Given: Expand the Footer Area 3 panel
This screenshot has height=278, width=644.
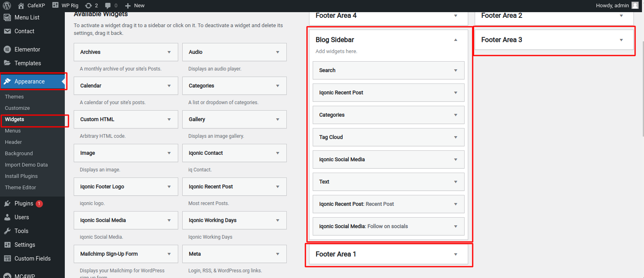Looking at the screenshot, I should pos(621,40).
